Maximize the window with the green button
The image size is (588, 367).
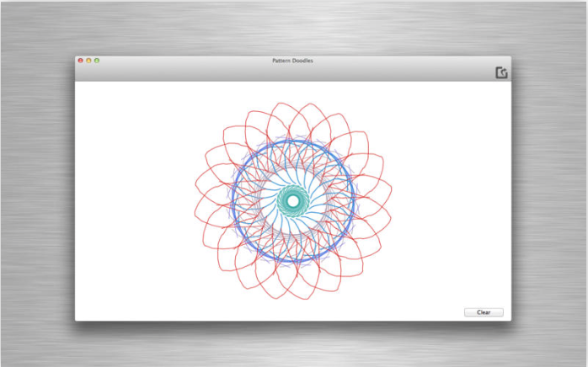[97, 61]
